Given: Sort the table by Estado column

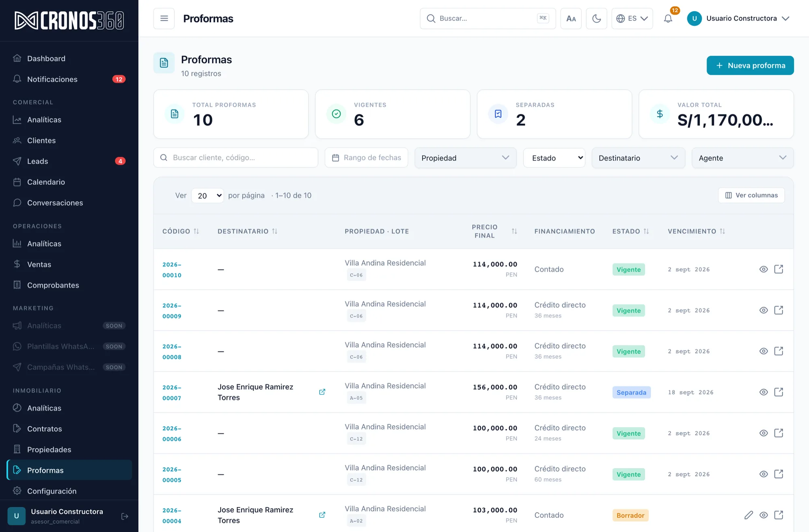Looking at the screenshot, I should [x=631, y=231].
